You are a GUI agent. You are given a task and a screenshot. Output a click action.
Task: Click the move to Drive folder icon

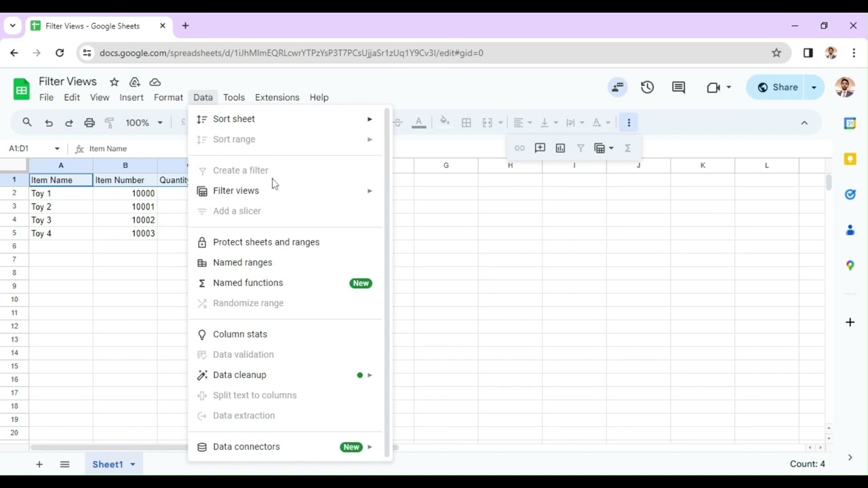click(134, 82)
